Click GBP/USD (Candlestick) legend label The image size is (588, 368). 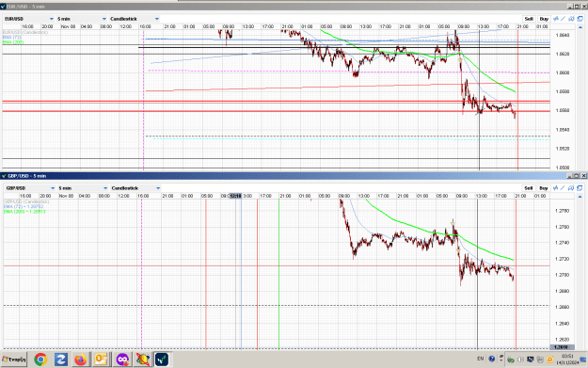click(x=26, y=201)
